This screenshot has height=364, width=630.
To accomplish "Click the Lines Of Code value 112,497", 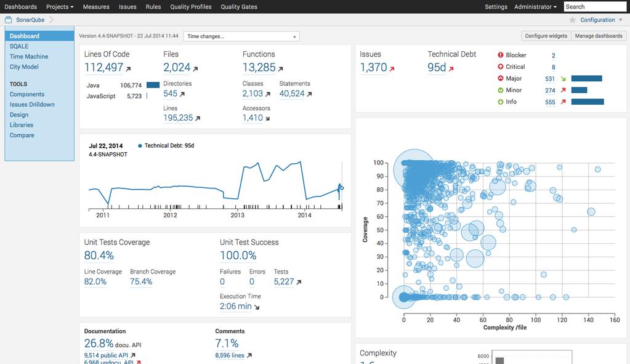I will (103, 68).
